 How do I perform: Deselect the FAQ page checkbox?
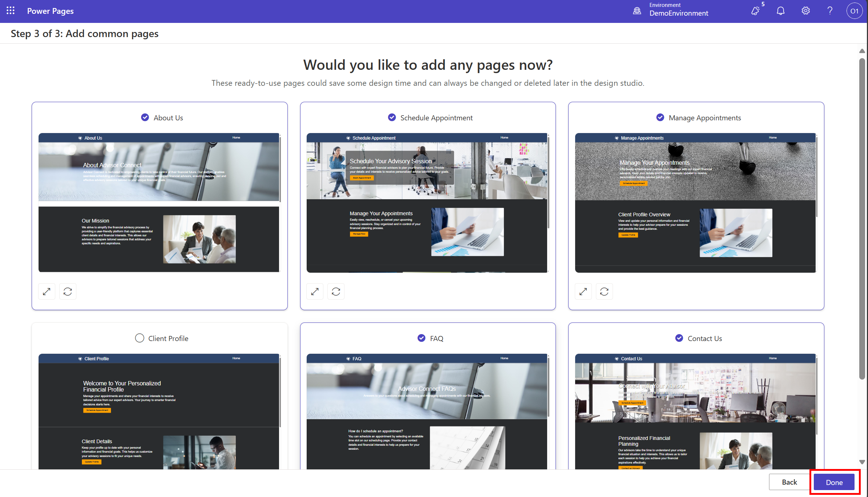pos(421,338)
